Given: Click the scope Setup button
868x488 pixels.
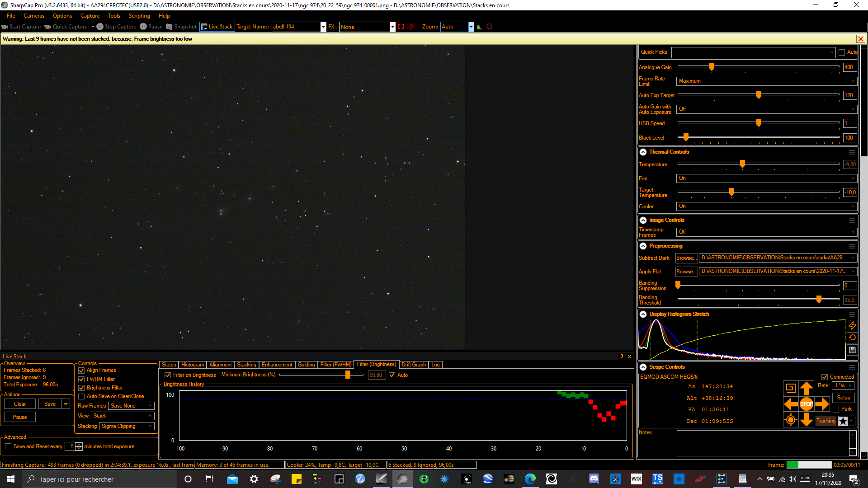Looking at the screenshot, I should 844,398.
